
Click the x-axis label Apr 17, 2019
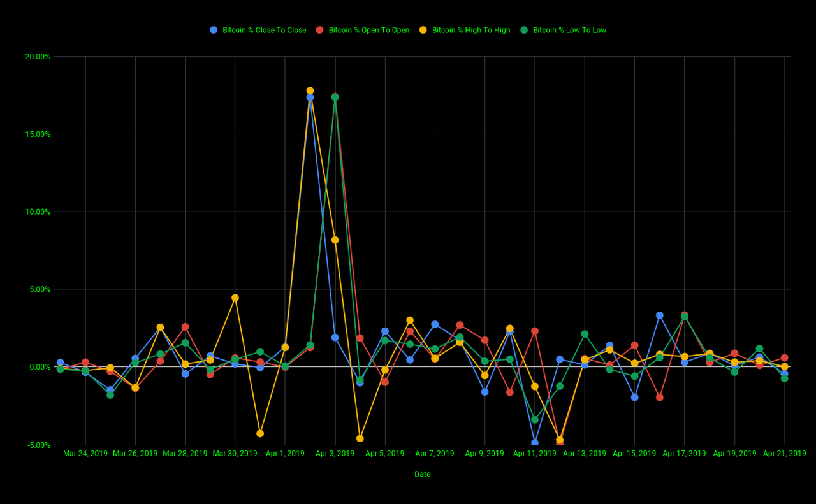coord(684,454)
